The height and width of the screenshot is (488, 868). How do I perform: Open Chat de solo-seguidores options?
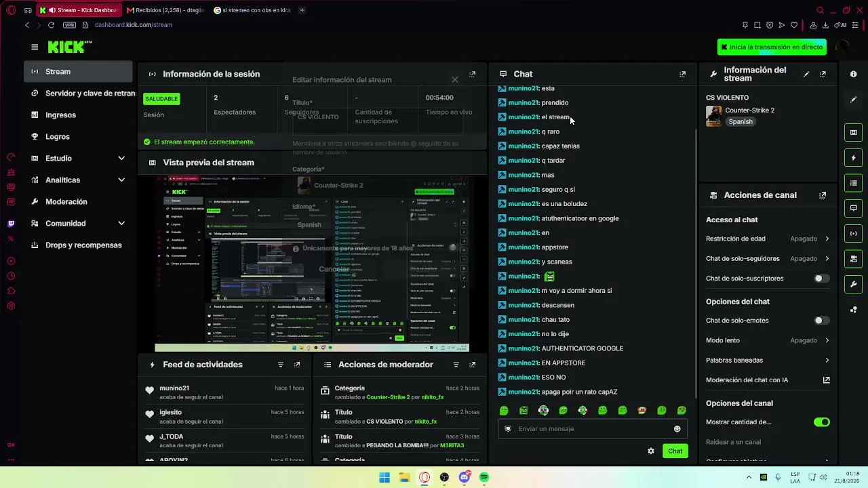tap(768, 258)
